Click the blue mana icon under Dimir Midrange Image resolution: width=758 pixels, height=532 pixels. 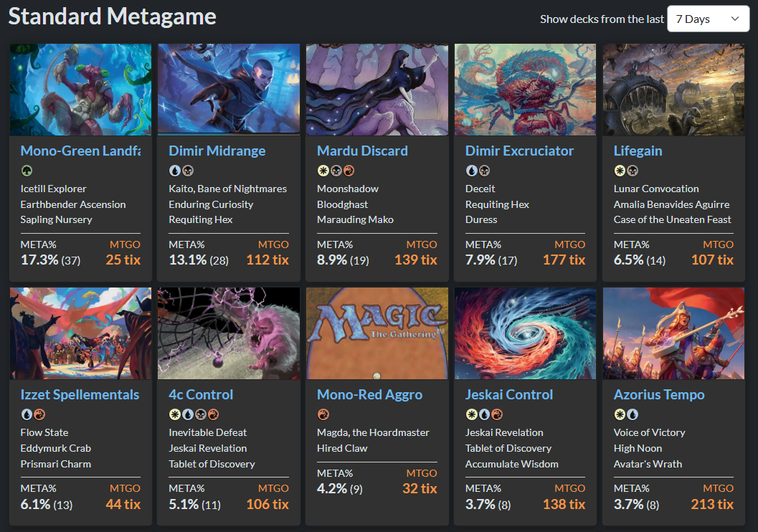175,171
